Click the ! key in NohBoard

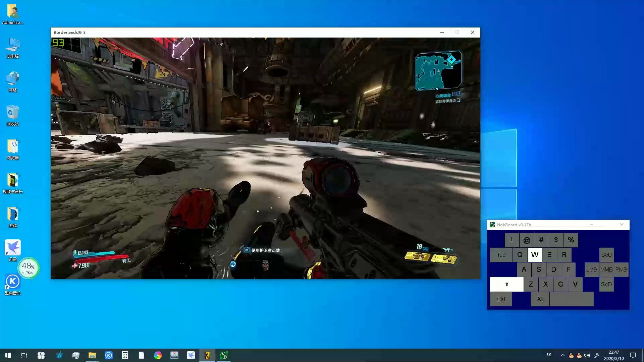[512, 240]
